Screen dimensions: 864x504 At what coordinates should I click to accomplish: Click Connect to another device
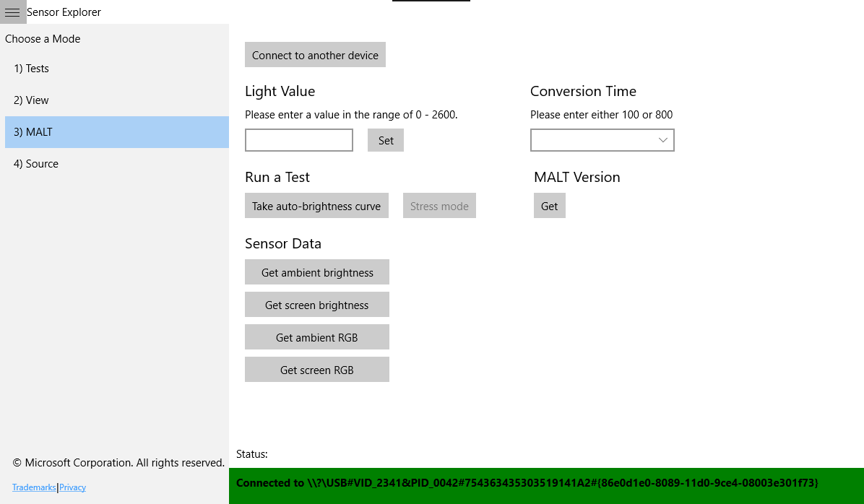coord(315,55)
